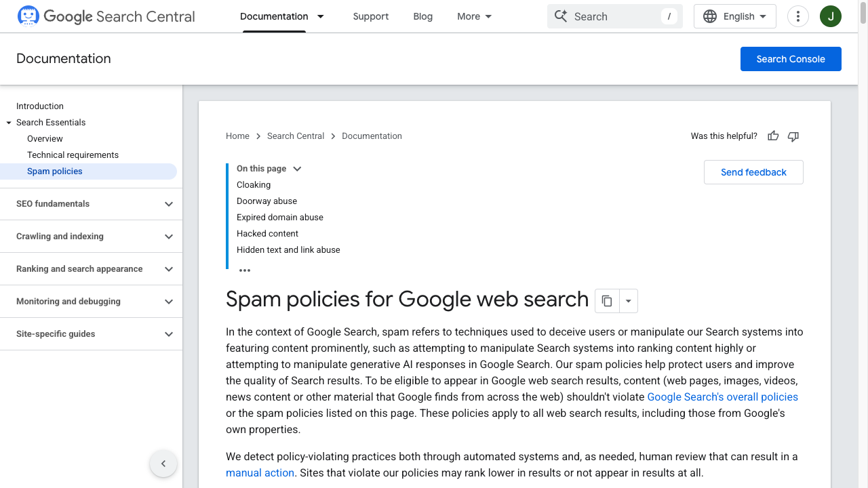Click the thumbs up helpful icon
868x488 pixels.
click(773, 136)
